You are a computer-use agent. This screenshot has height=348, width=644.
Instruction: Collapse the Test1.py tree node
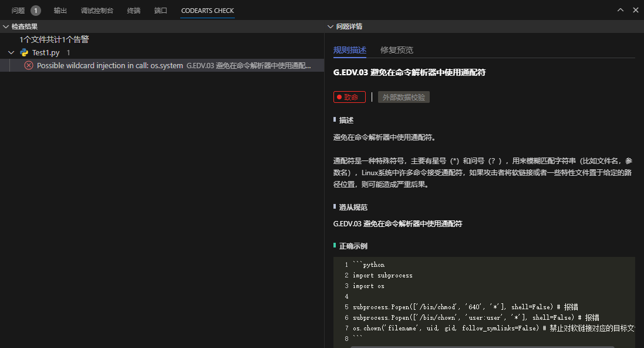pos(11,53)
